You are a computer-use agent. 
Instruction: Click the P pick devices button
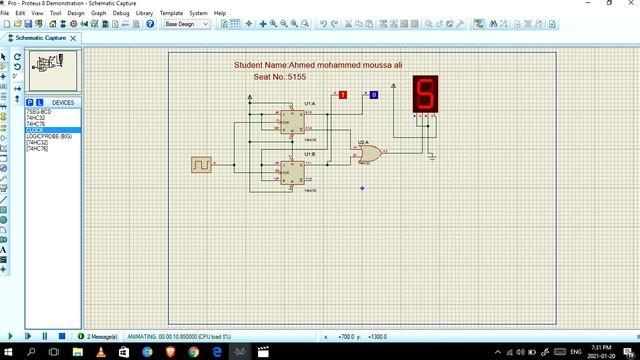30,102
